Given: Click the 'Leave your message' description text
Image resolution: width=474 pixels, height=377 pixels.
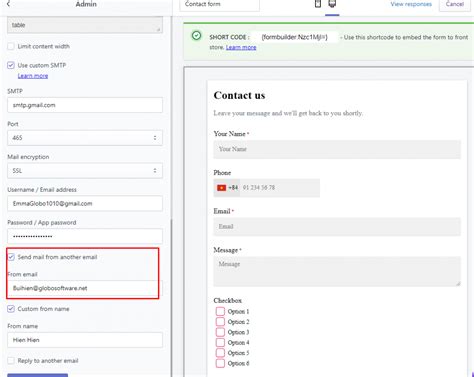Looking at the screenshot, I should click(x=288, y=113).
